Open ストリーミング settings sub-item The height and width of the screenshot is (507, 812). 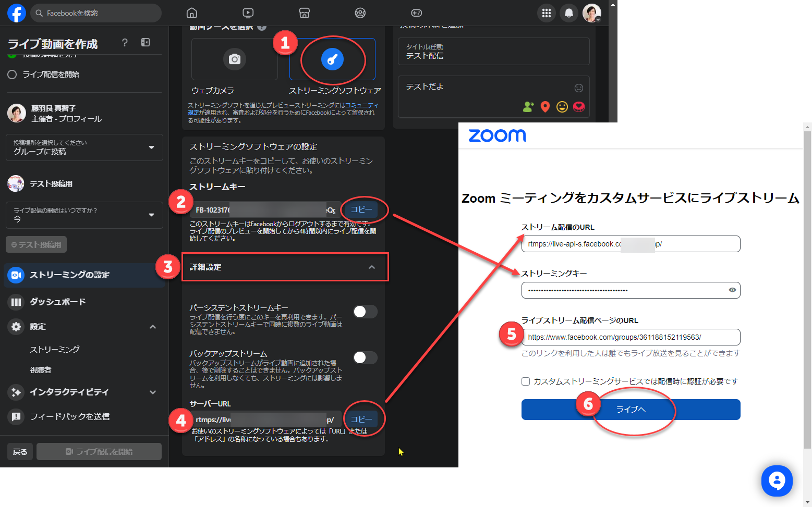[55, 349]
